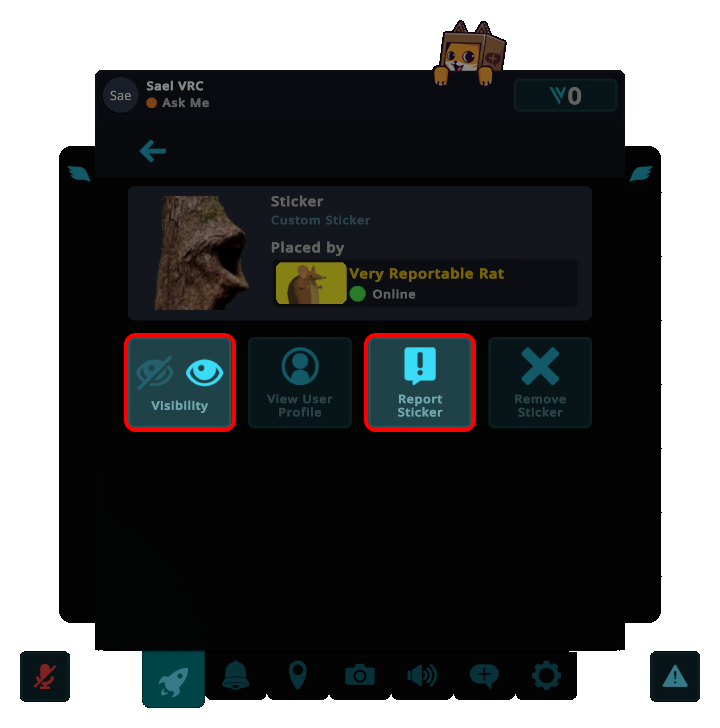Toggle the muted microphone button

click(45, 676)
